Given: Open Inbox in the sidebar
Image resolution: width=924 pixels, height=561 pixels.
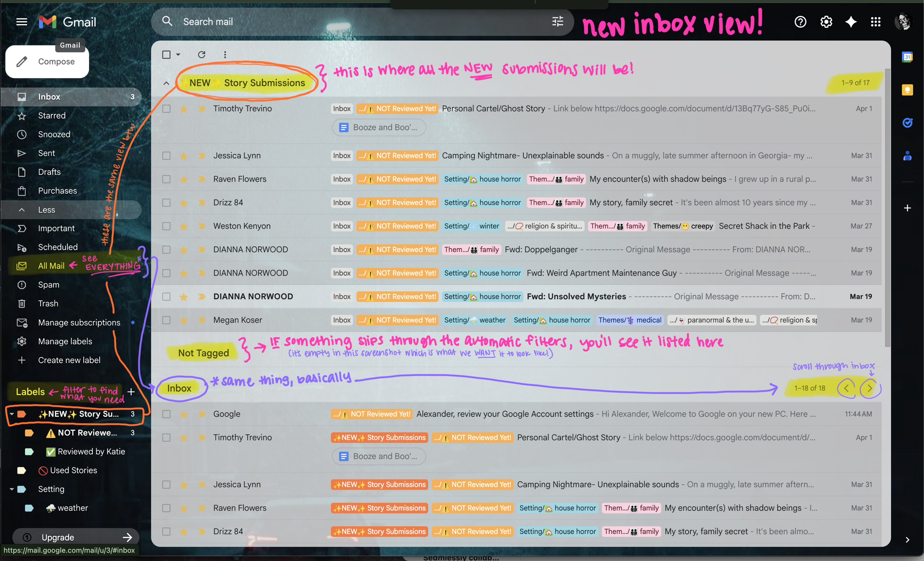Looking at the screenshot, I should tap(71, 97).
